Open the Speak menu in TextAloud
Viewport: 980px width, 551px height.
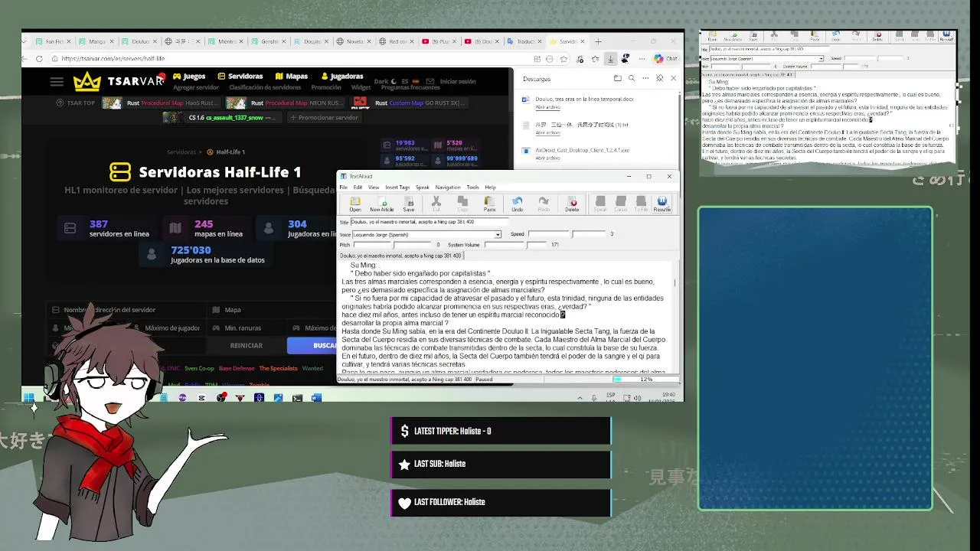(423, 187)
